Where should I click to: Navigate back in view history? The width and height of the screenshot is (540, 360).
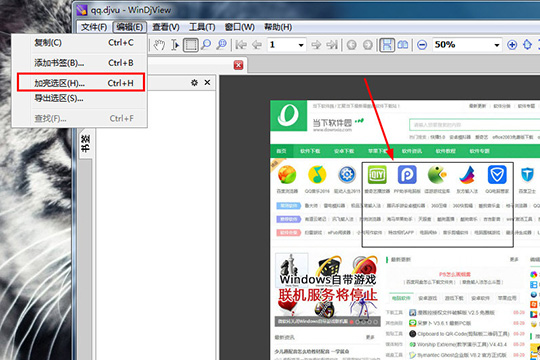(352, 45)
